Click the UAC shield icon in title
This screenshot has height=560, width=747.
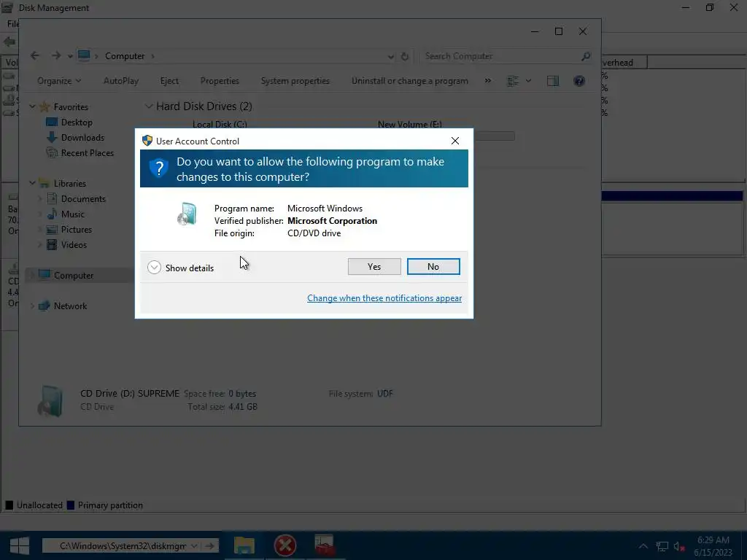147,141
